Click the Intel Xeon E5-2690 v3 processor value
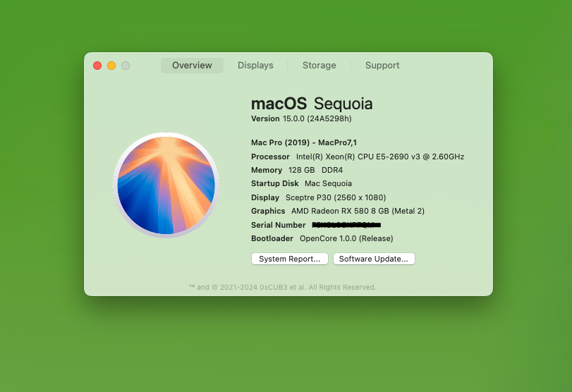This screenshot has height=392, width=572. click(380, 157)
